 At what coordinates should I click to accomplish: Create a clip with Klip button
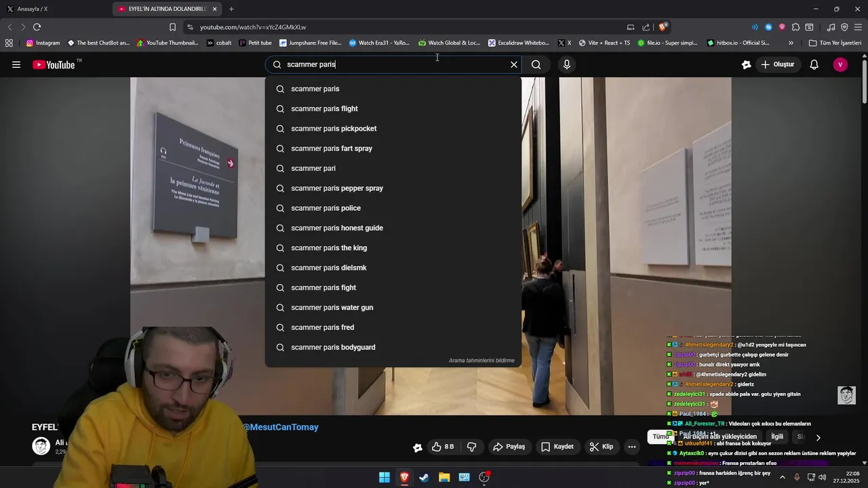pos(601,447)
